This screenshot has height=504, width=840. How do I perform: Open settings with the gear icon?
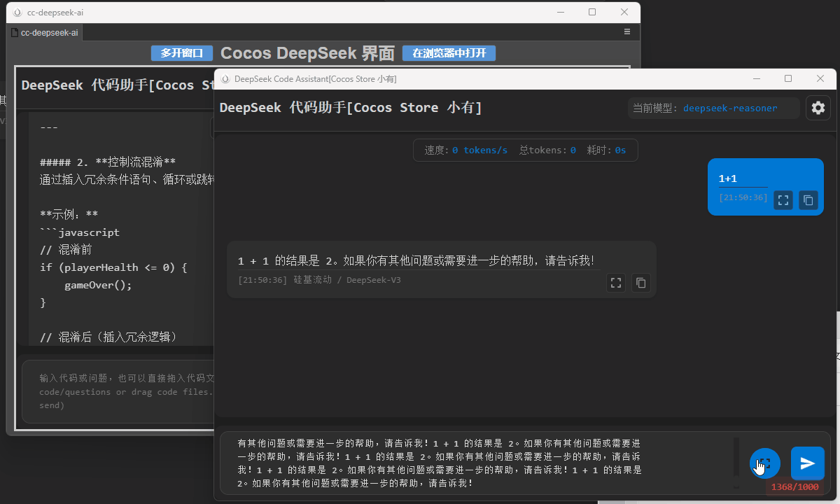[818, 108]
